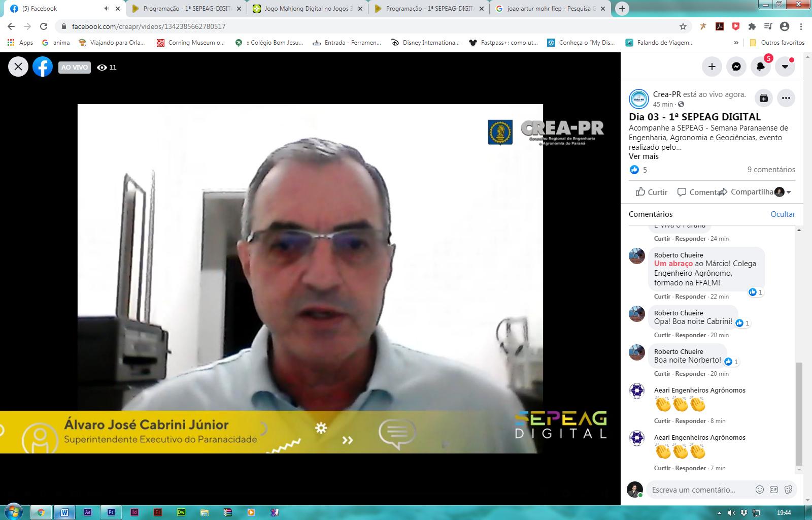Open the three-dots post options menu

click(x=786, y=98)
